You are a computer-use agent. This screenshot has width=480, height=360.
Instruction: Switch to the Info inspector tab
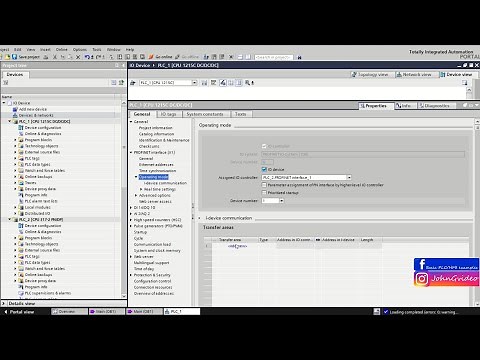pos(404,106)
